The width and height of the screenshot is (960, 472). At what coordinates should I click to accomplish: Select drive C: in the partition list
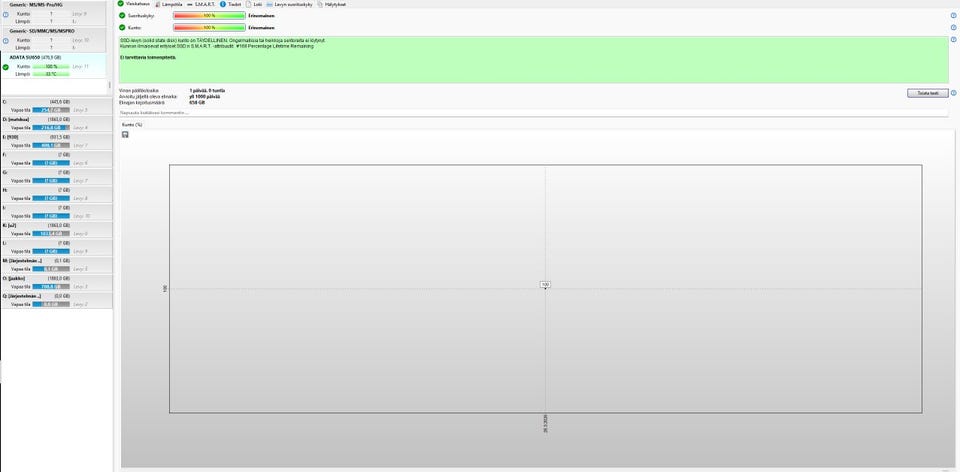click(56, 106)
